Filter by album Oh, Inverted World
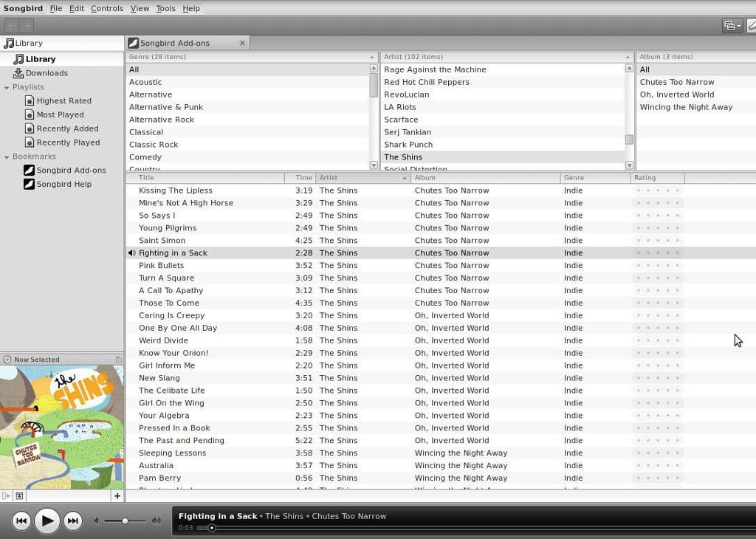Screen dimensions: 756x539 pos(696,95)
